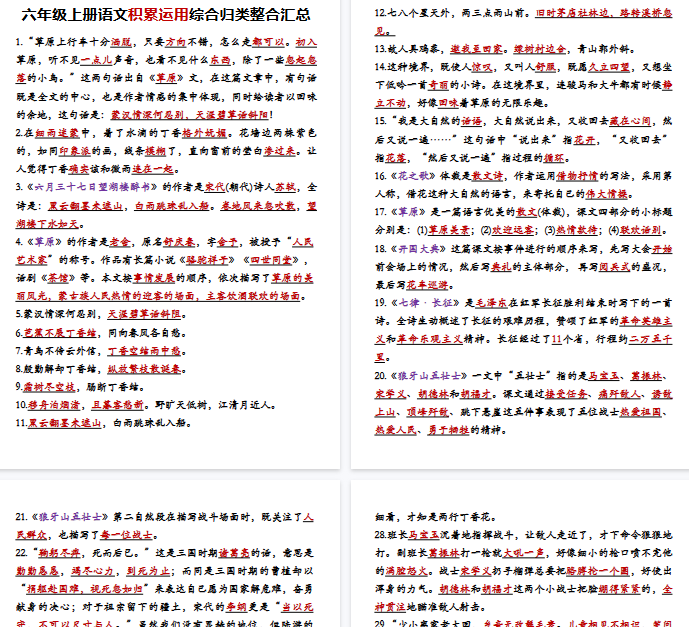Click the verse "丁香空结雨中愁" in item 7

click(x=145, y=351)
